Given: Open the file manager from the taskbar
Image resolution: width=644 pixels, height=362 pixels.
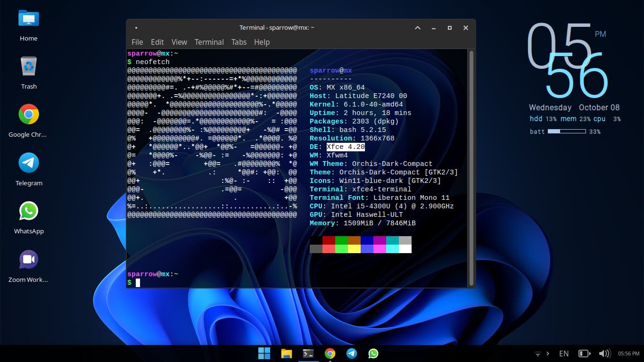Looking at the screenshot, I should [x=286, y=354].
